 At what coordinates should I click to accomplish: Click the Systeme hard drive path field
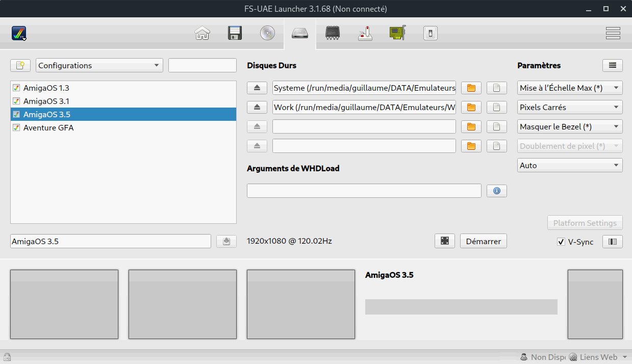364,88
